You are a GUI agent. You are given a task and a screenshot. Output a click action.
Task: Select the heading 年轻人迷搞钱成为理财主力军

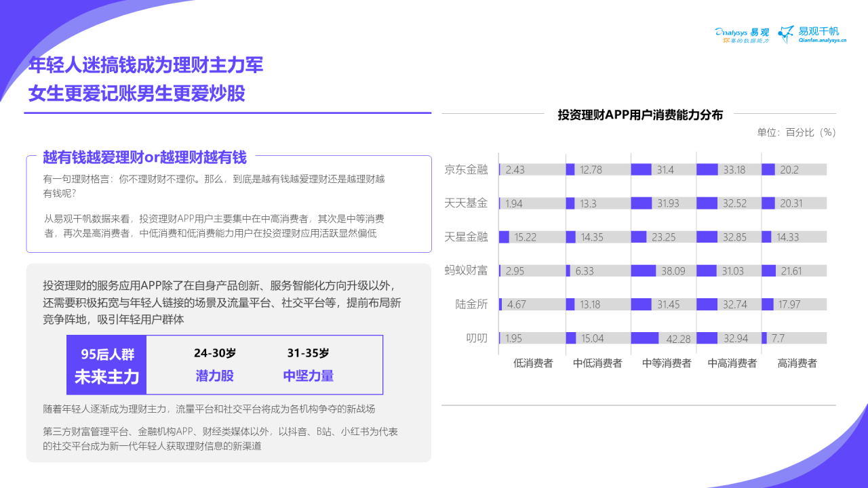(x=146, y=66)
